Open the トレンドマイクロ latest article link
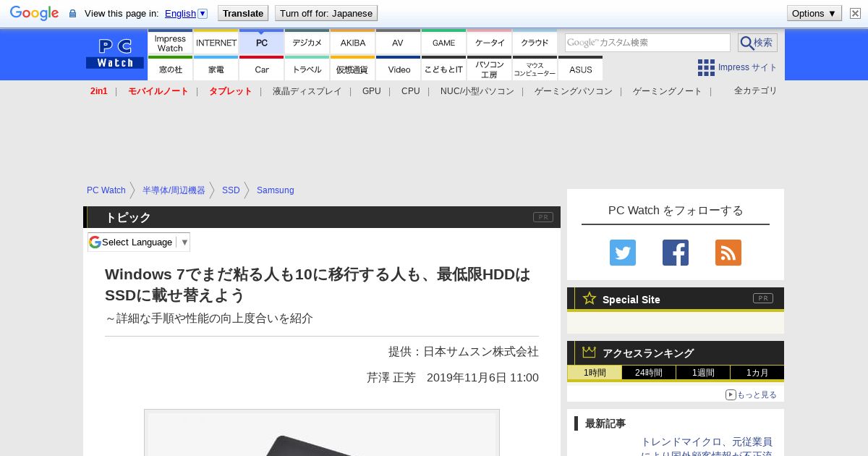This screenshot has width=868, height=456. coord(707,447)
